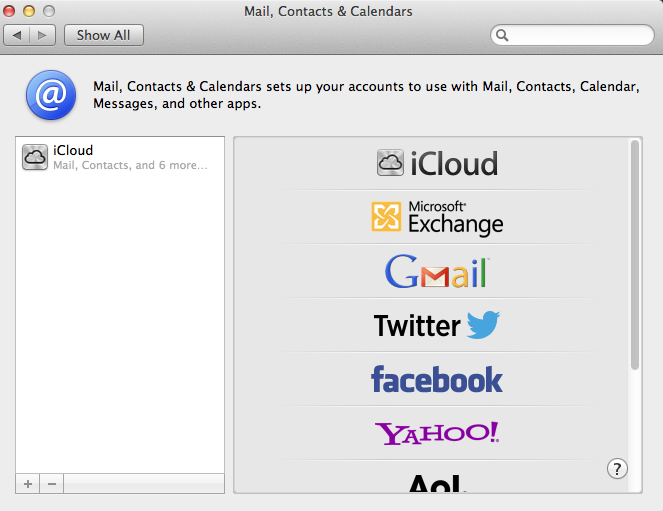Pick the partially visible Aol account
663x511 pixels.
(437, 483)
